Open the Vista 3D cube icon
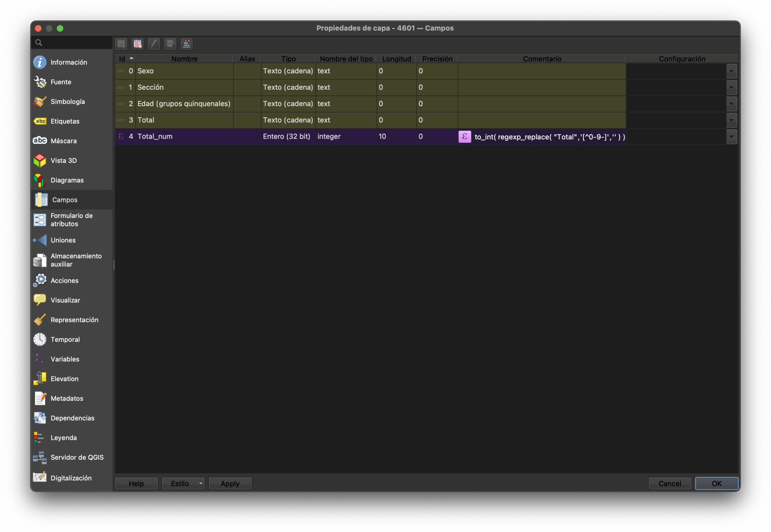This screenshot has height=532, width=771. click(x=40, y=160)
